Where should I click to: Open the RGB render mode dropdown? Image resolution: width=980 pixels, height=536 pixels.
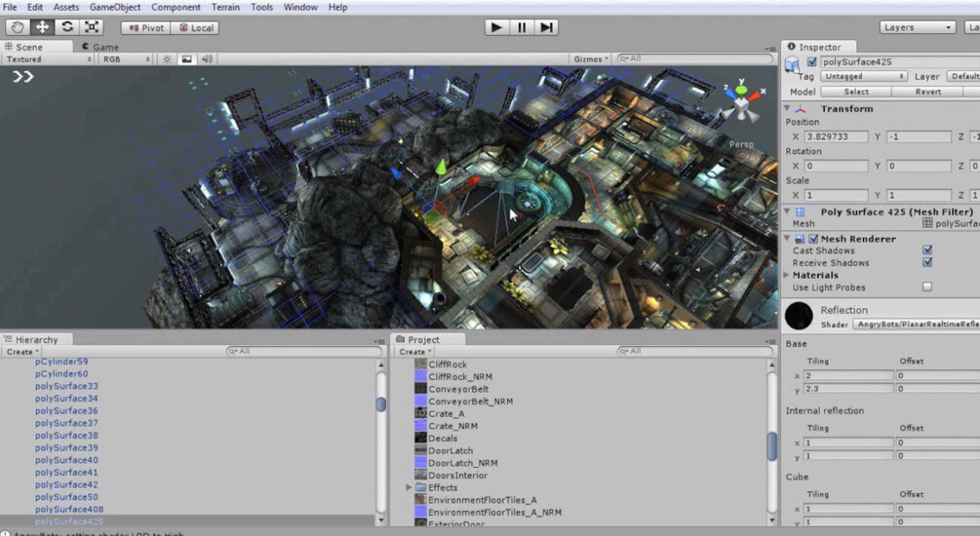coord(126,58)
